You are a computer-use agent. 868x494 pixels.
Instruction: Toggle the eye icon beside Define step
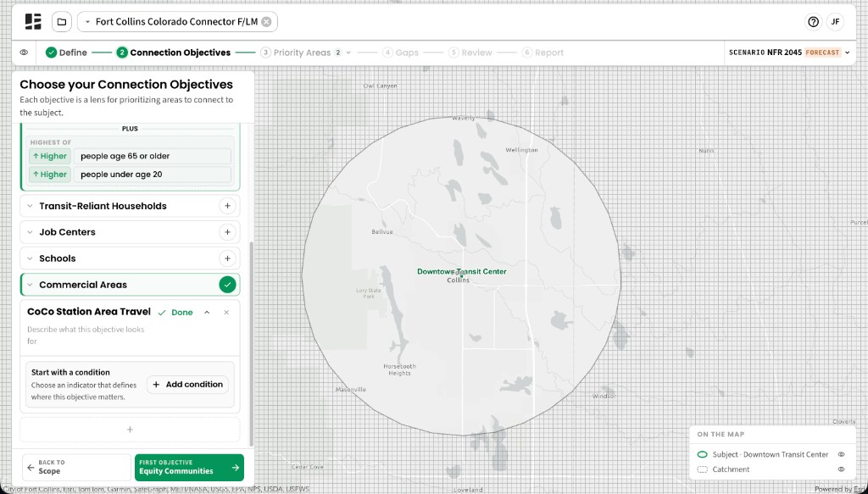24,53
